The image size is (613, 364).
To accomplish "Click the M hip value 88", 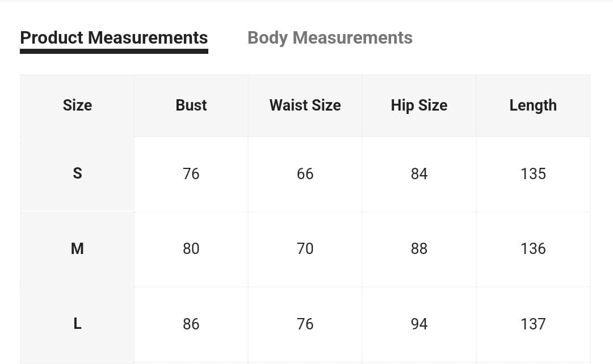I will pyautogui.click(x=419, y=249).
